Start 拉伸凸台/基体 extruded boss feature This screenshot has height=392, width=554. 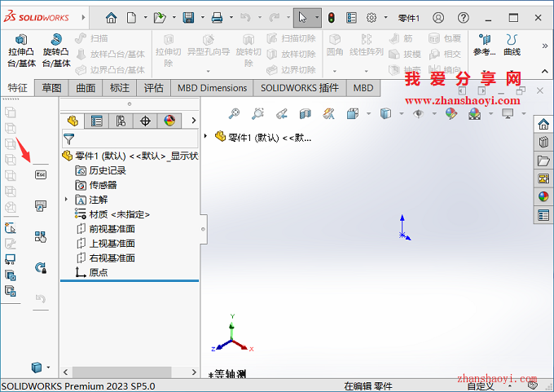21,51
